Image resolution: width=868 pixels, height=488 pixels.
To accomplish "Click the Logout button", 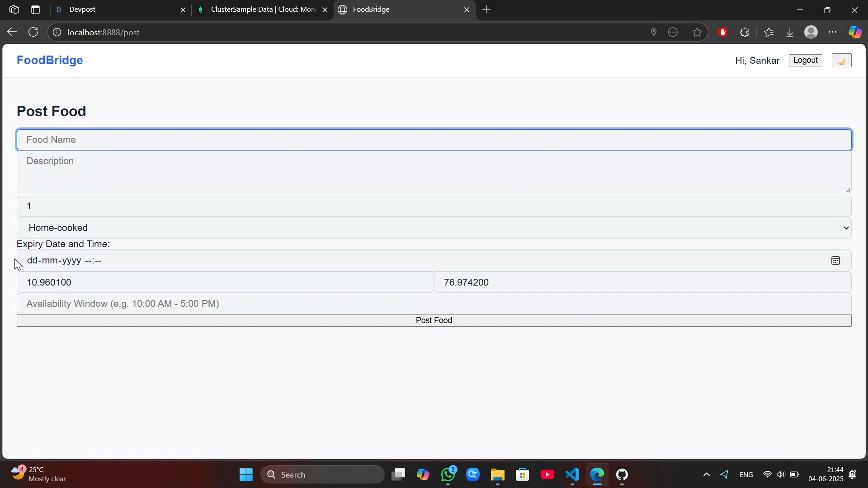I will coord(805,60).
